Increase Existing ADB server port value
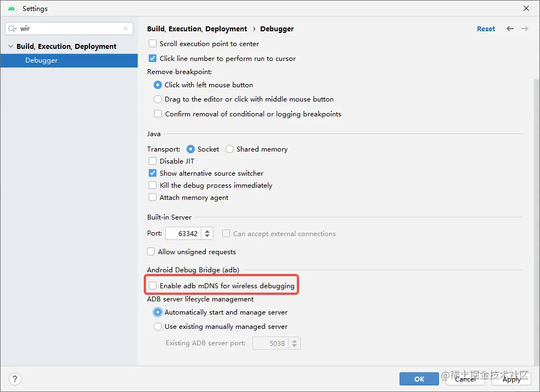Screen dimensions: 540x392 click(x=295, y=340)
